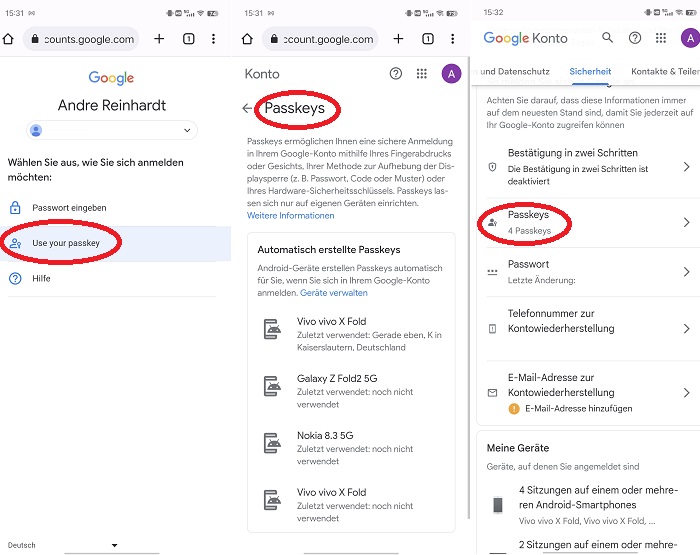Screen dimensions: 700x555
Task: Switch to Kontakte & Teilen tab
Action: click(x=665, y=71)
